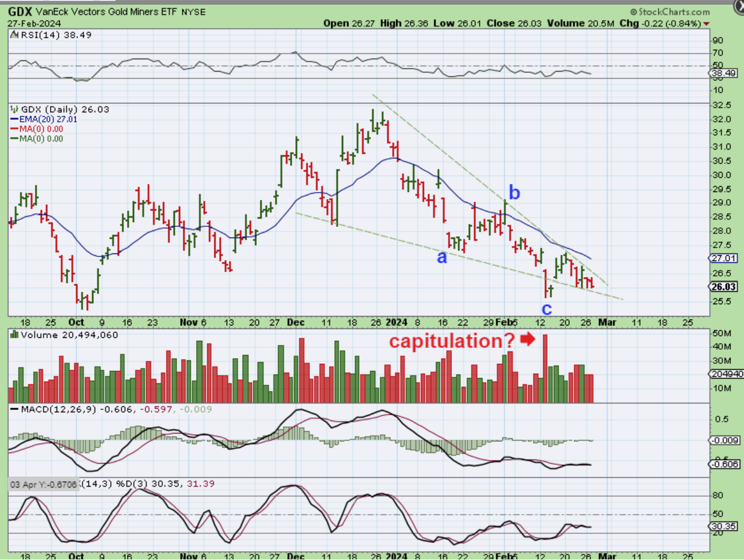Click the GDX ticker symbol in the header
Image resolution: width=744 pixels, height=560 pixels.
coord(20,11)
